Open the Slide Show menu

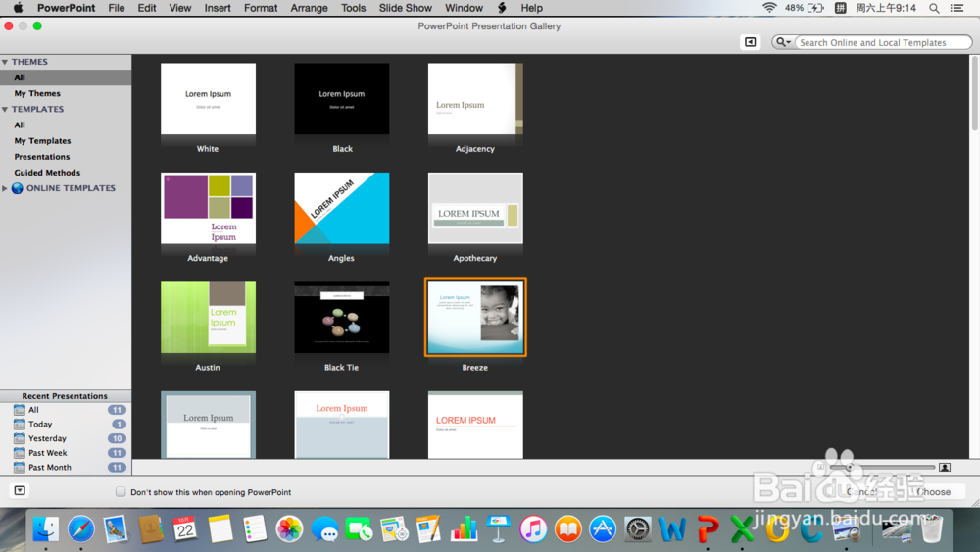405,8
